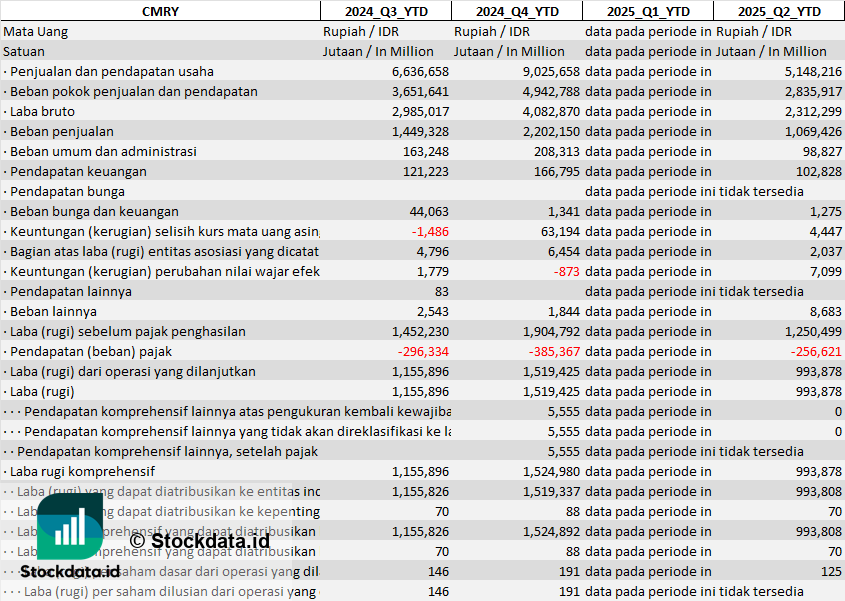Select Pendapatan komprehensif lainnya, setelah pajak label
Screen dimensions: 845x601
tap(160, 451)
